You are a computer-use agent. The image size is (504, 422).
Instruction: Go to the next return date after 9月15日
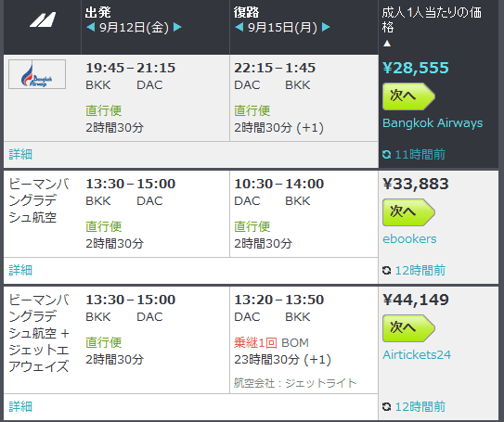(326, 27)
